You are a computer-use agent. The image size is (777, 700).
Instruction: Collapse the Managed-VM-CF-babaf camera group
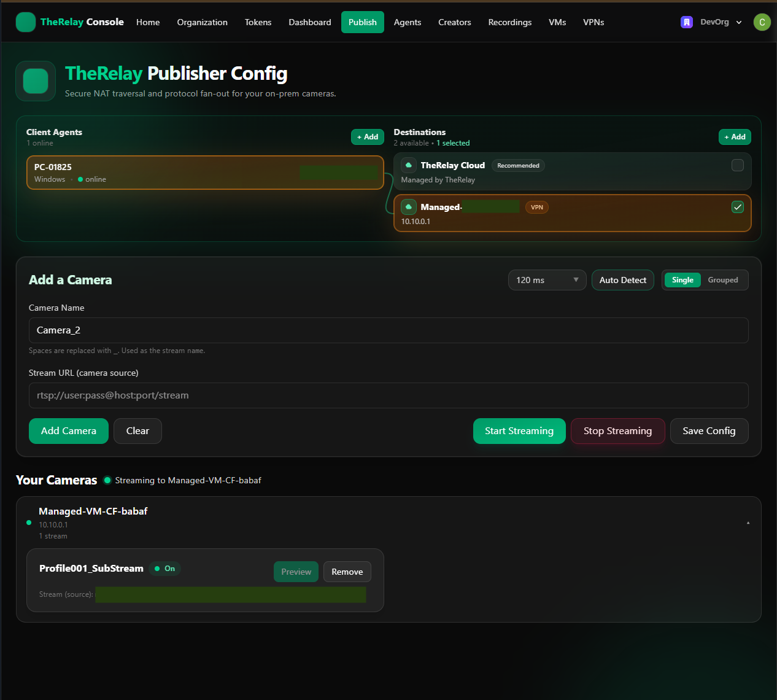click(x=748, y=523)
